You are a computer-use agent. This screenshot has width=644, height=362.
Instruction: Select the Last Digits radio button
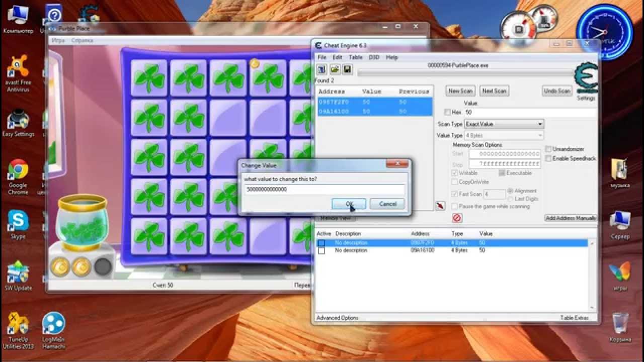click(x=510, y=199)
